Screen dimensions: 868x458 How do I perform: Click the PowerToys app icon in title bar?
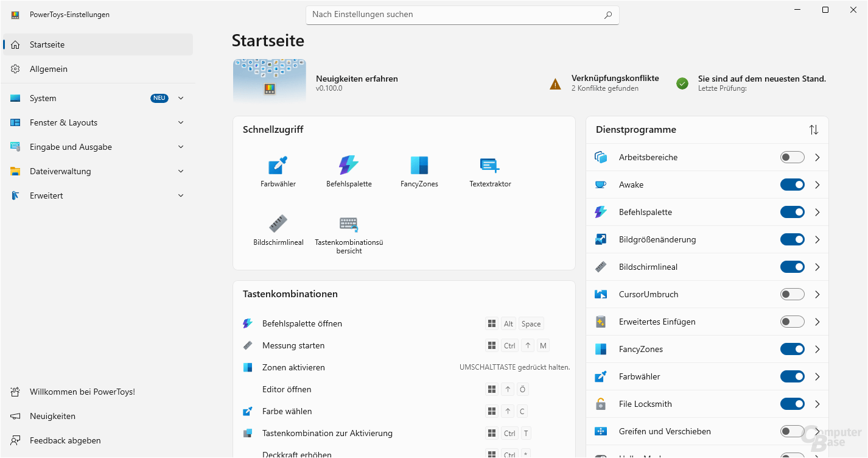click(15, 15)
